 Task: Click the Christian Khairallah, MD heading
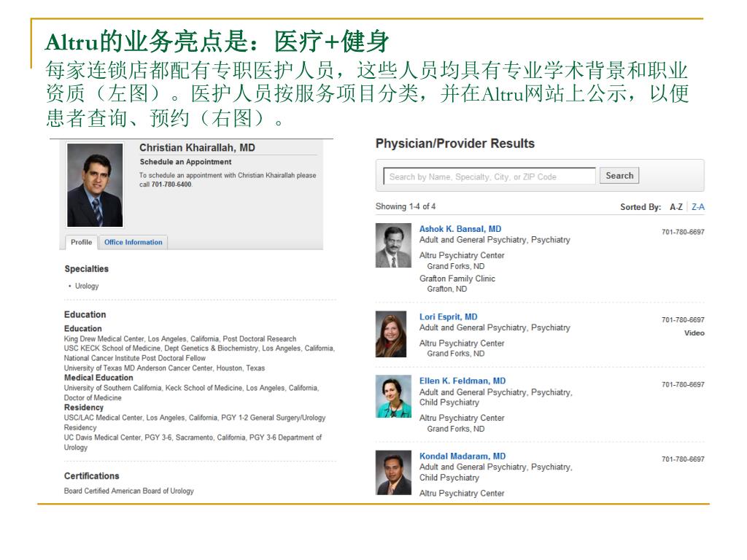(197, 147)
